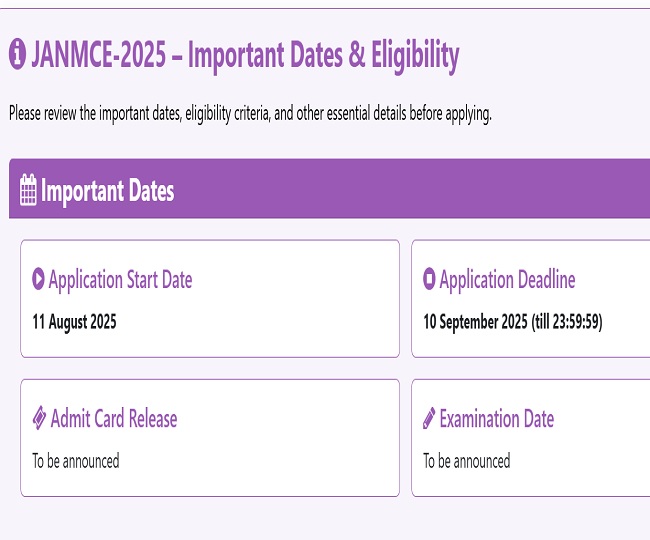
Task: Click the Application Start Date label
Action: click(x=120, y=280)
